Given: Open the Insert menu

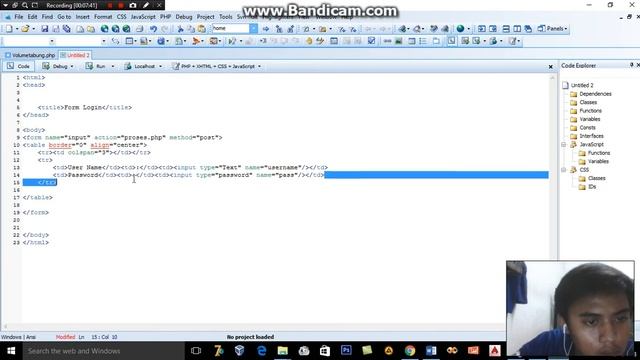Looking at the screenshot, I should pyautogui.click(x=82, y=17).
